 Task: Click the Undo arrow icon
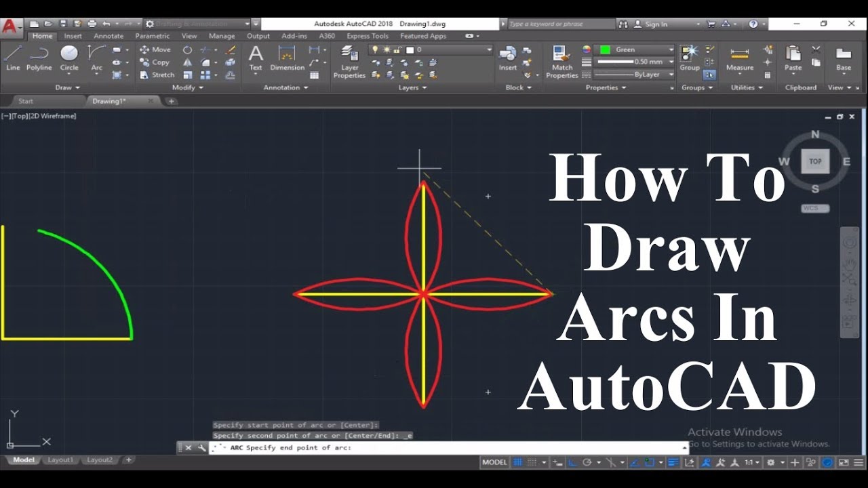click(106, 24)
